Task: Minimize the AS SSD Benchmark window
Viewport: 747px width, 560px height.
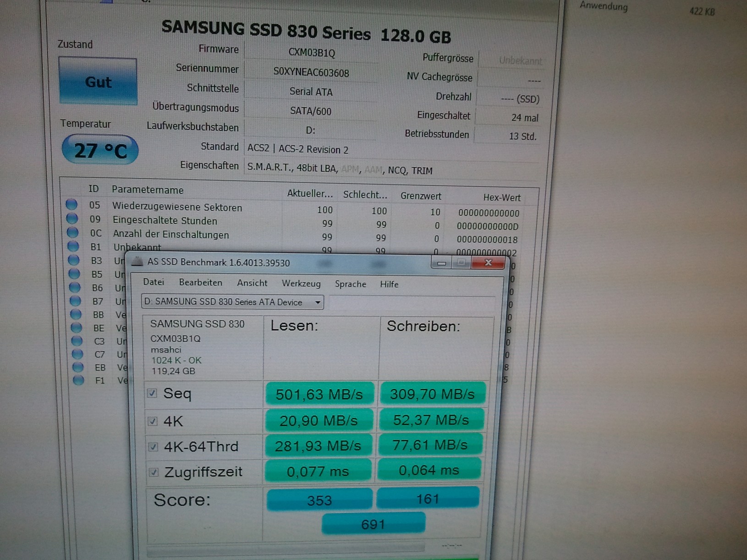Action: [x=441, y=263]
